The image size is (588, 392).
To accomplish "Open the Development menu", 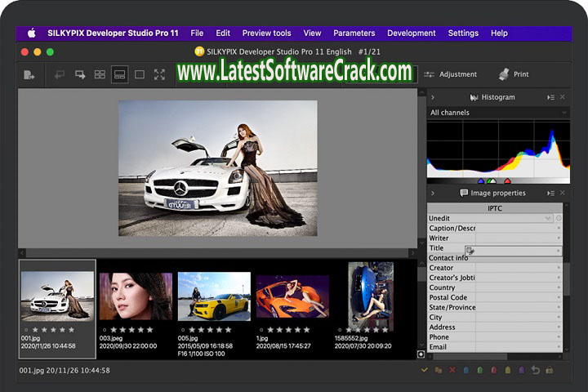I will (x=411, y=33).
